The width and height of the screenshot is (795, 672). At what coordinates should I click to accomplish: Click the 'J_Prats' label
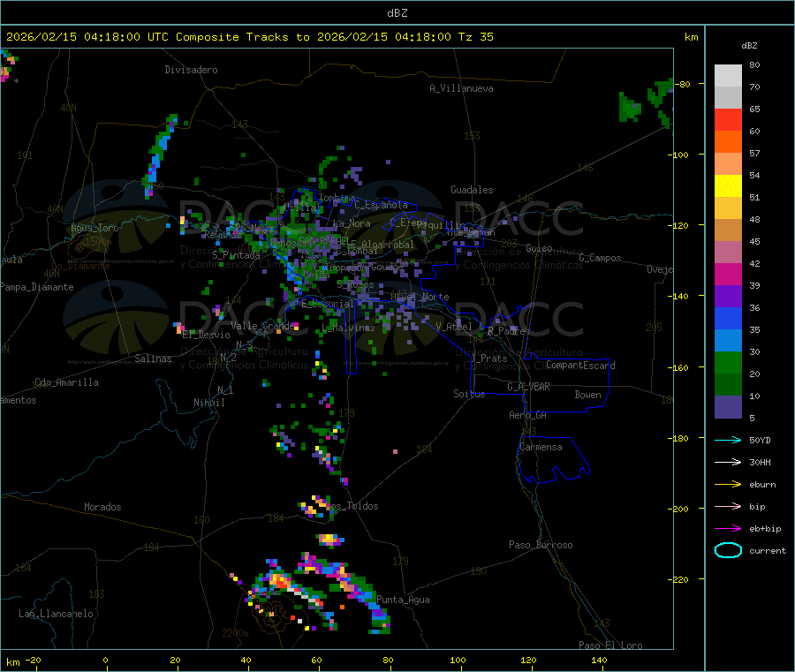click(x=488, y=358)
